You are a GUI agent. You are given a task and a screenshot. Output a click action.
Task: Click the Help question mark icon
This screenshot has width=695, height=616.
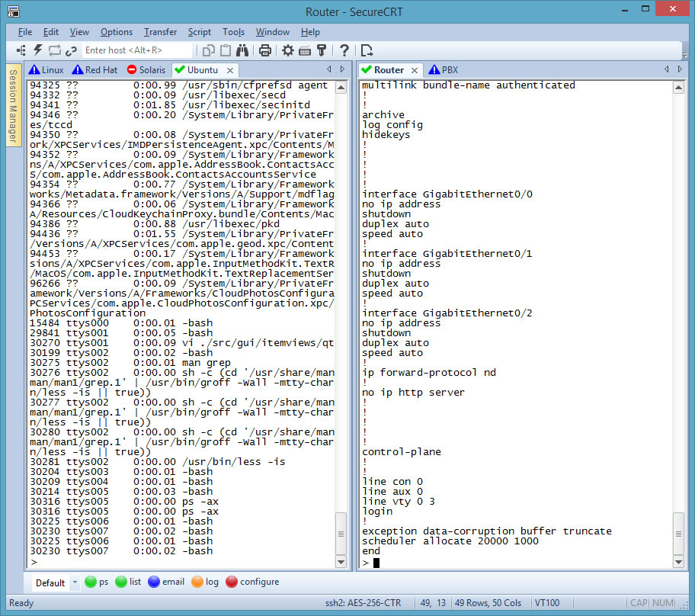pyautogui.click(x=344, y=50)
